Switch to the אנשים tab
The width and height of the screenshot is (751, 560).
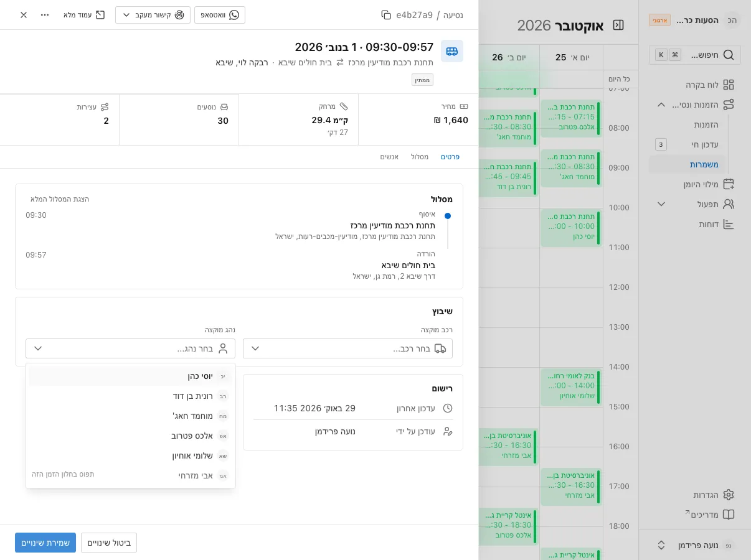(x=389, y=157)
